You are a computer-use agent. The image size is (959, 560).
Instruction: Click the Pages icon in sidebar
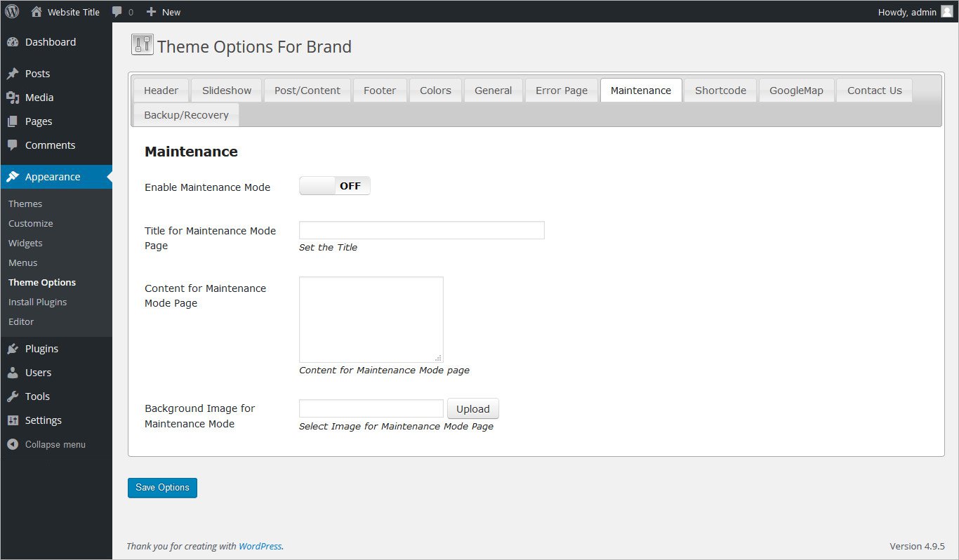click(13, 121)
